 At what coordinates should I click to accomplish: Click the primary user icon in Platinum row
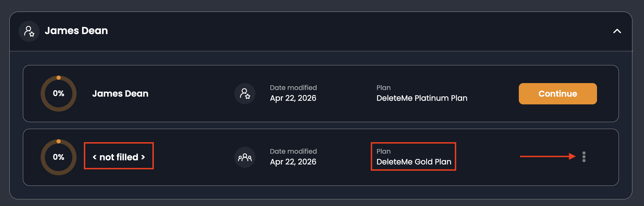pos(245,94)
